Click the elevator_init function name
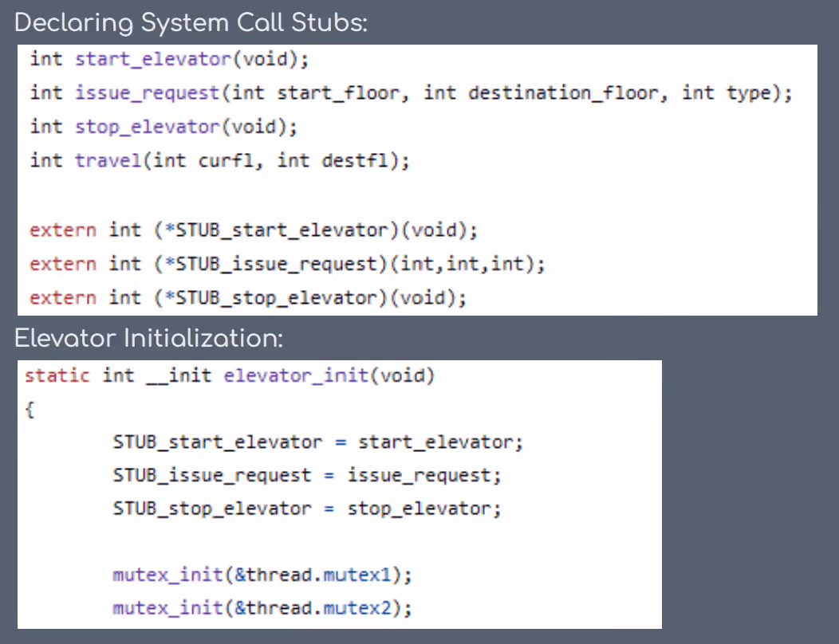Viewport: 839px width, 644px height. [x=297, y=375]
